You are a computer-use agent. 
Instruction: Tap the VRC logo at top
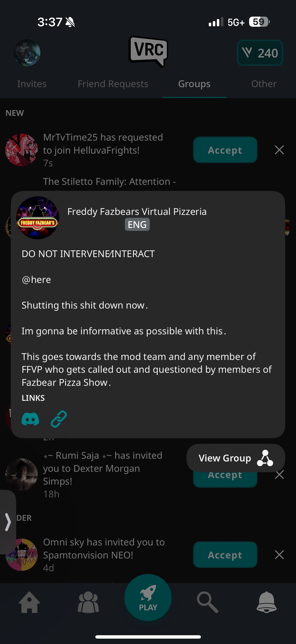click(148, 51)
